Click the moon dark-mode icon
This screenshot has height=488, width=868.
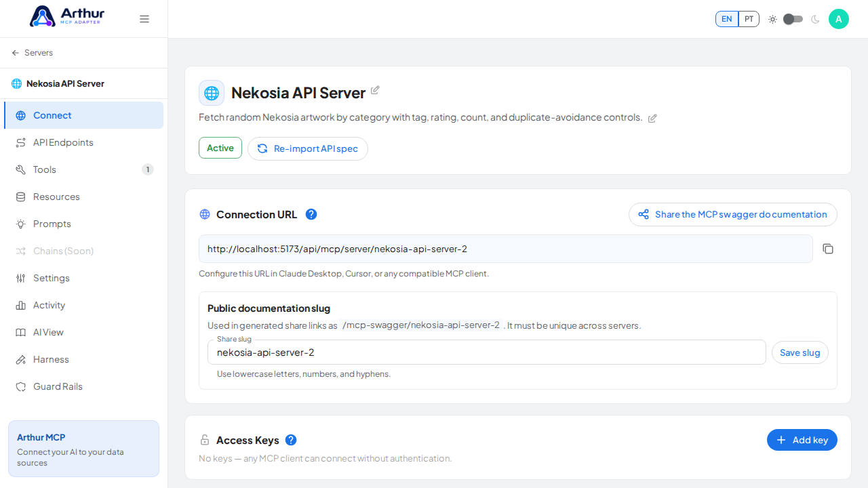pos(815,19)
